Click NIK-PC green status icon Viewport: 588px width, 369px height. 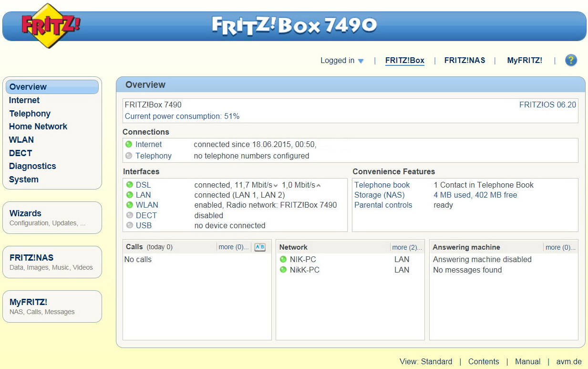coord(283,259)
